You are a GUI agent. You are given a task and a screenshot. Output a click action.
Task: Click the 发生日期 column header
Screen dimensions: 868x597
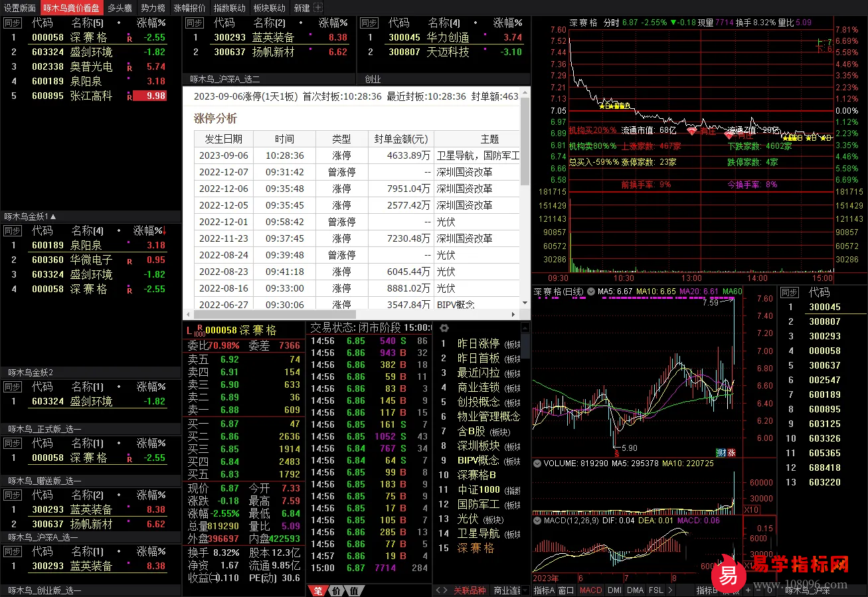(x=224, y=139)
